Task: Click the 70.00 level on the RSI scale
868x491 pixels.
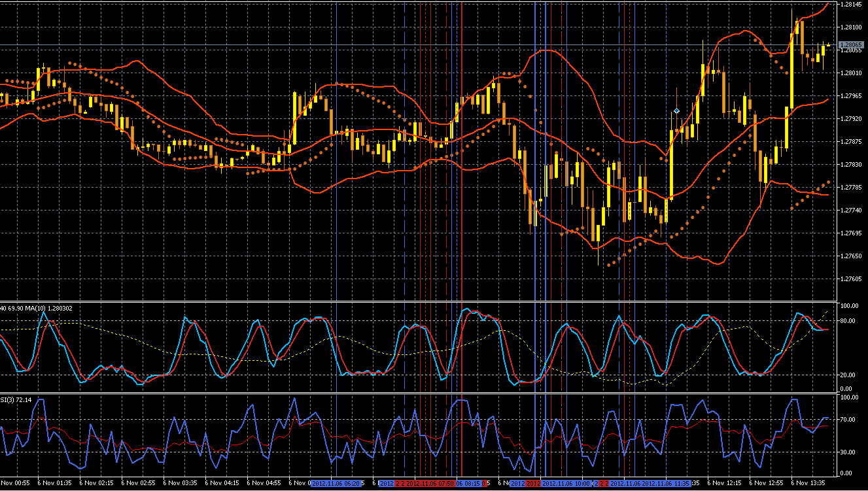Action: [848, 420]
